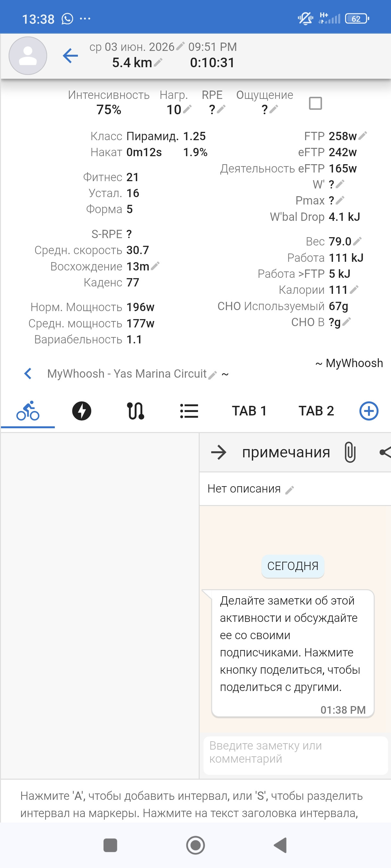Switch to TAB 2
Screen dimensions: 391x868
tap(316, 411)
